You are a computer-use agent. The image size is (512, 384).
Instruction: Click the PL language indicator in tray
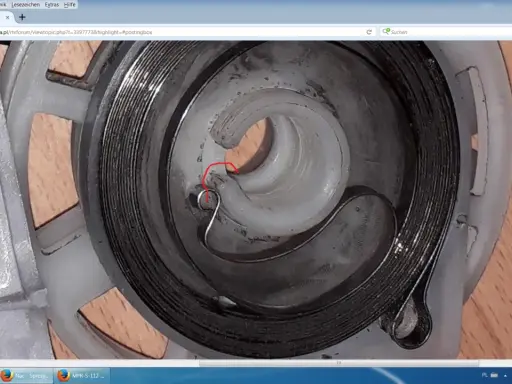(485, 375)
